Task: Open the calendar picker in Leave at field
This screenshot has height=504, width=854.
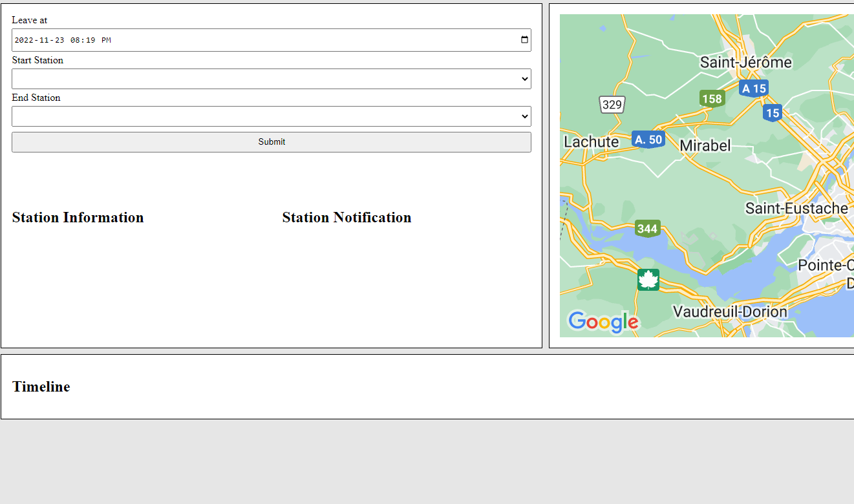Action: pos(524,40)
